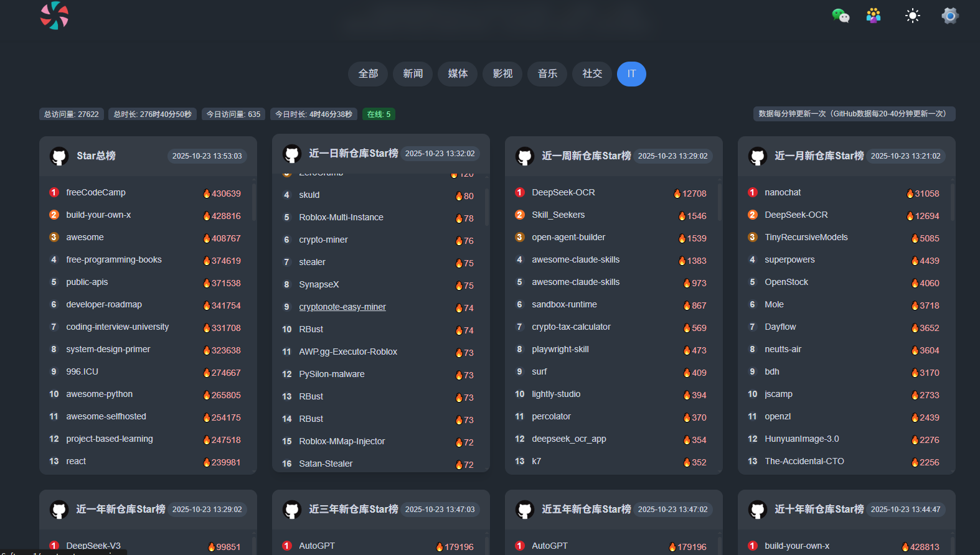Select the IT category tab
Screen dimensions: 980x555
(631, 74)
